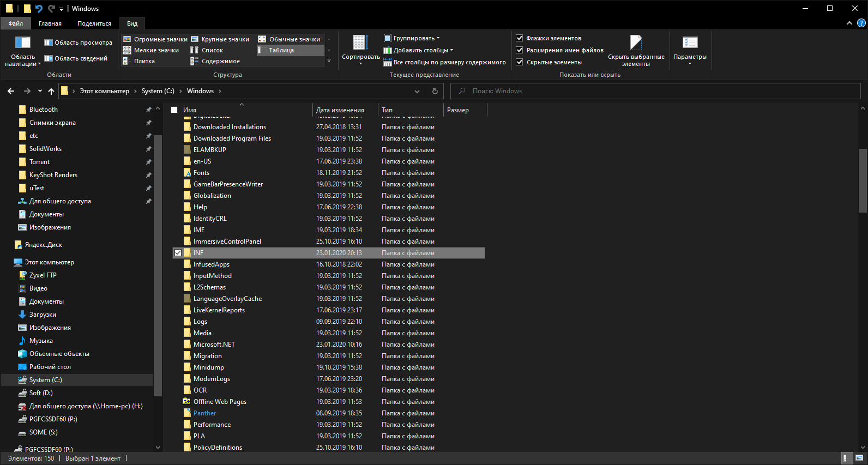
Task: Select the Panther folder row
Action: click(329, 413)
